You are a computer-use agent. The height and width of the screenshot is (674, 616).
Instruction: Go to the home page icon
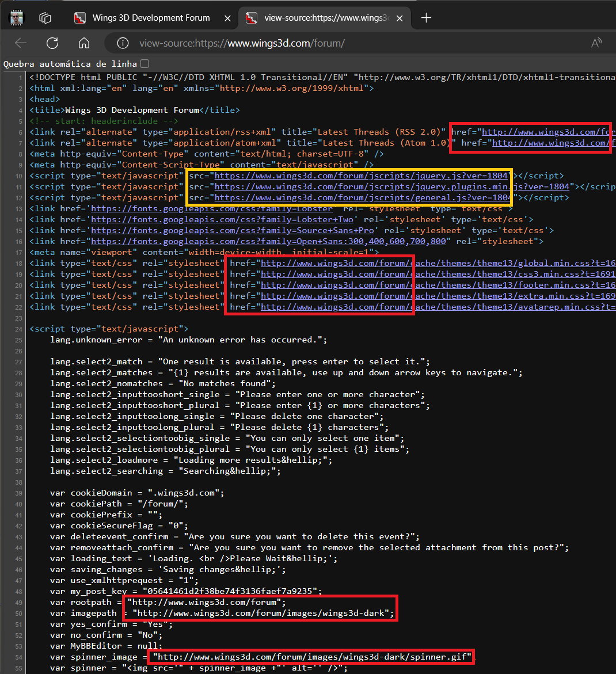pyautogui.click(x=84, y=43)
